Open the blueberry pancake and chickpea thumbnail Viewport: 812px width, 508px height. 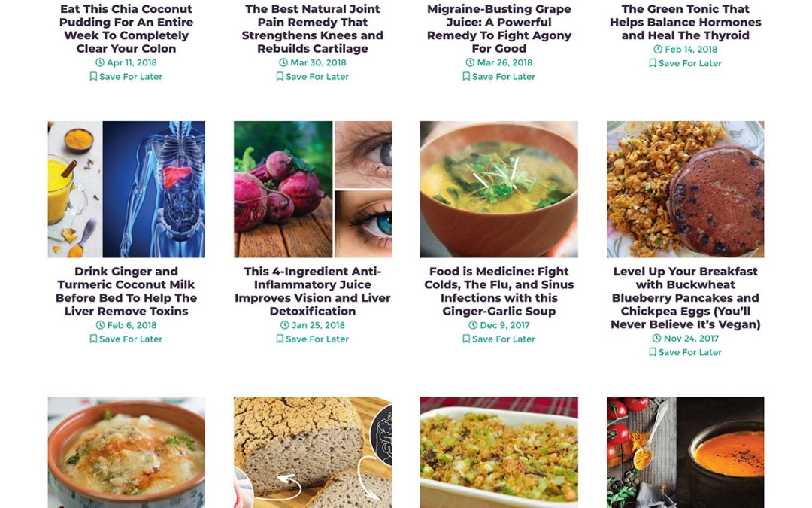686,189
